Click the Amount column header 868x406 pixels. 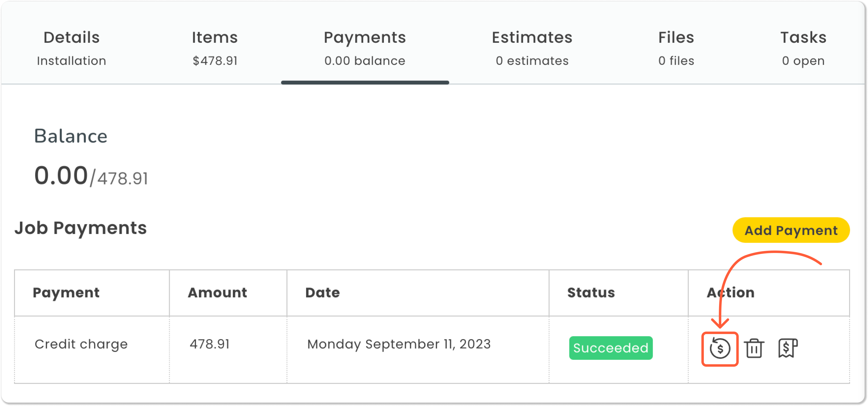[217, 293]
